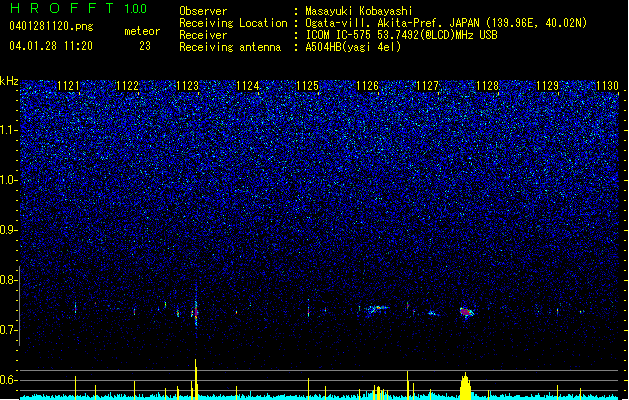Click the diffuse meteor echo near 1126
629x400 pixels.
[x=375, y=309]
